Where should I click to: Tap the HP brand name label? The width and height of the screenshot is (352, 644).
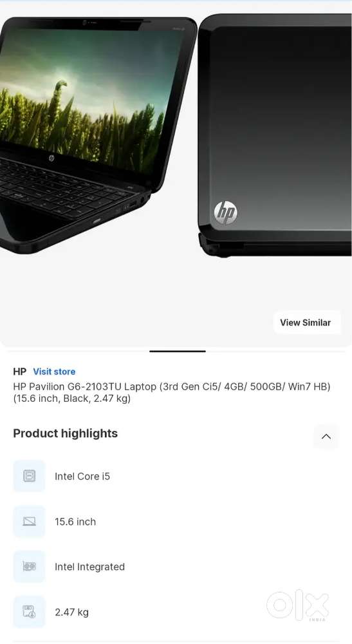pyautogui.click(x=20, y=372)
